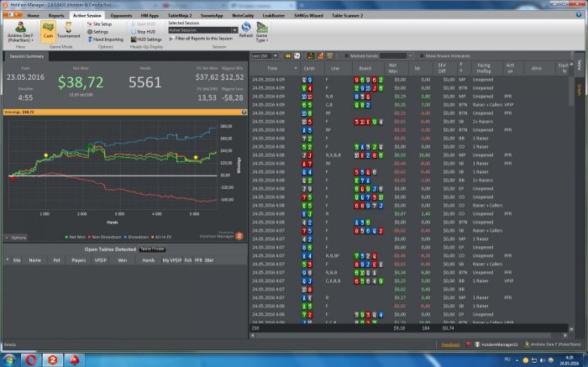Sort hands by Time column header
This screenshot has height=367, width=588.
(271, 68)
